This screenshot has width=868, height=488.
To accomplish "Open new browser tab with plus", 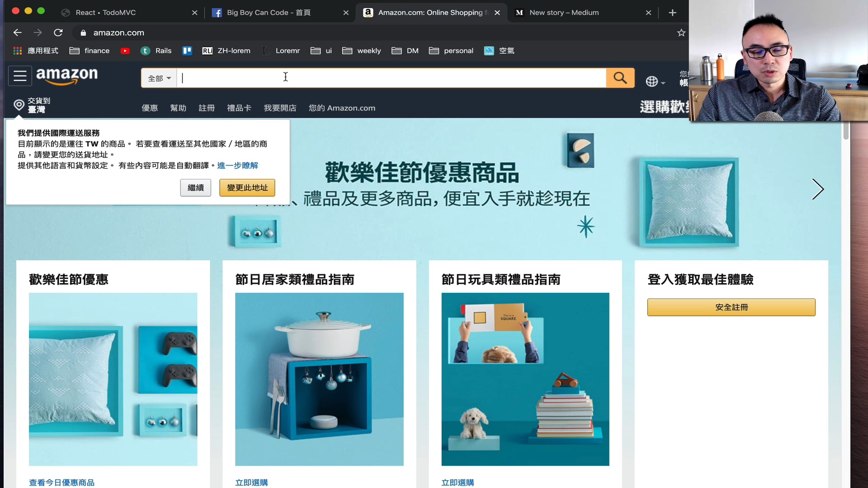I will (x=672, y=13).
